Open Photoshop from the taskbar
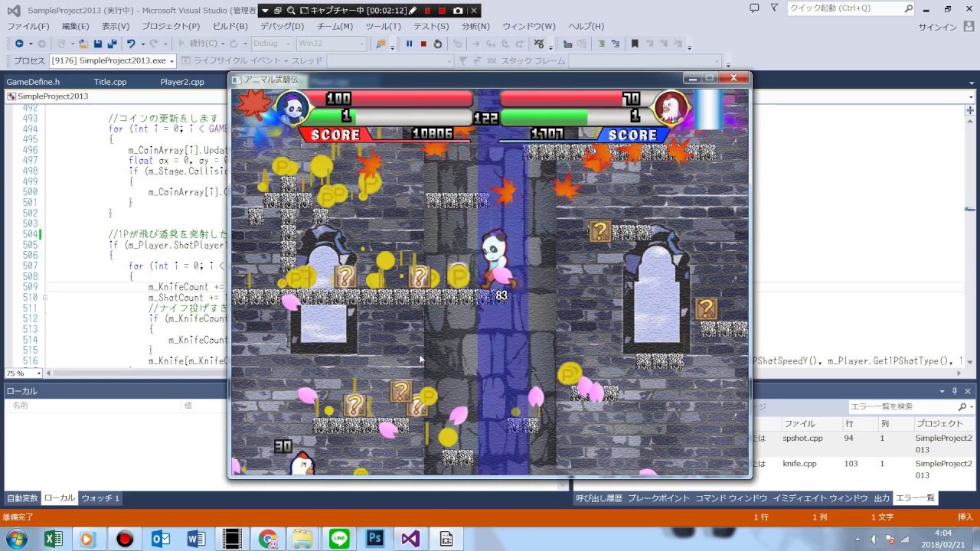 click(375, 539)
